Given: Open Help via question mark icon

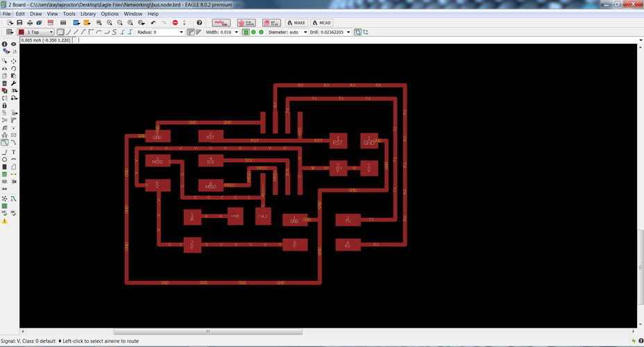Looking at the screenshot, I should 199,23.
